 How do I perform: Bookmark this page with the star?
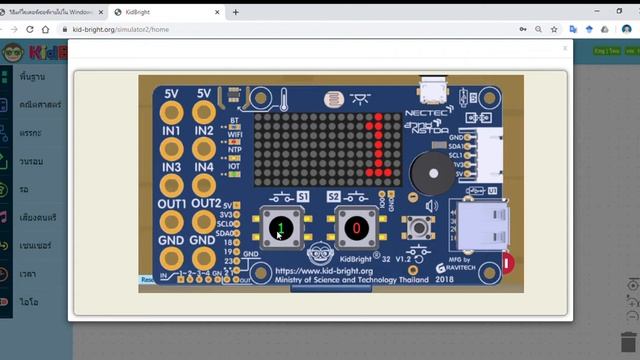[x=554, y=29]
